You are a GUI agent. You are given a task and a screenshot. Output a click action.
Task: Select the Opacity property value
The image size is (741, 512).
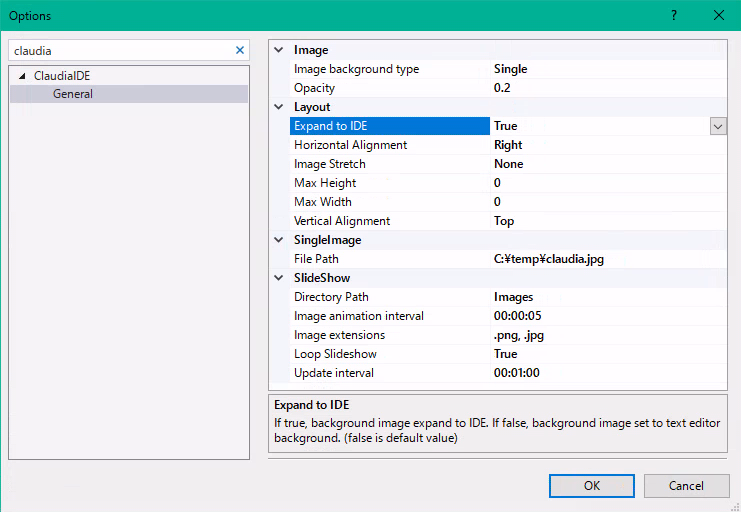tap(600, 88)
